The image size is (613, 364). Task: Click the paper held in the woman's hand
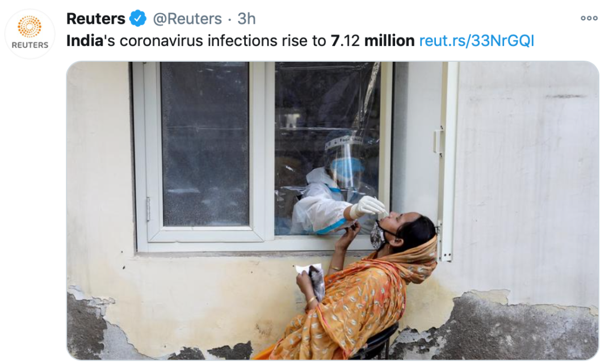(x=312, y=277)
